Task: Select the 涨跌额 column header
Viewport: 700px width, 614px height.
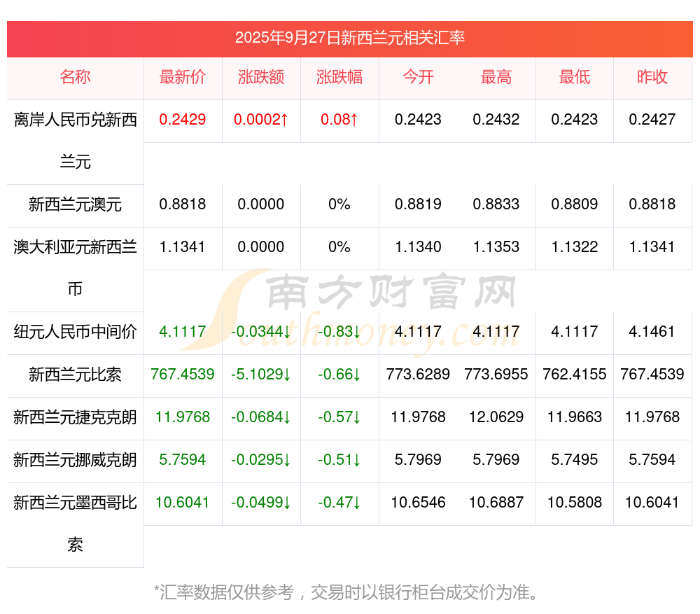Action: 261,77
